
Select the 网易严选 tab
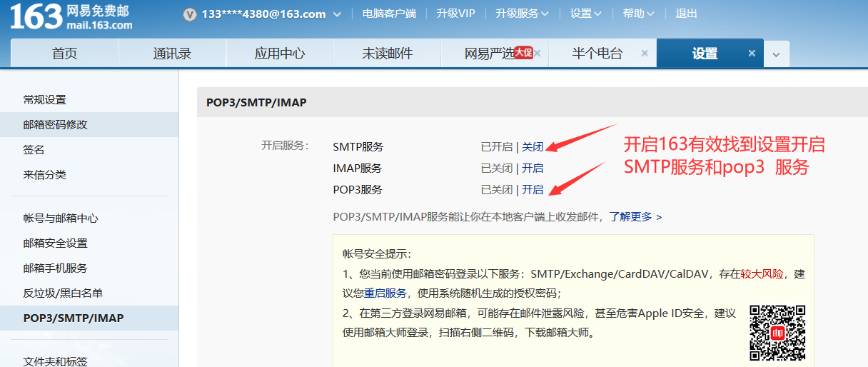[x=489, y=54]
